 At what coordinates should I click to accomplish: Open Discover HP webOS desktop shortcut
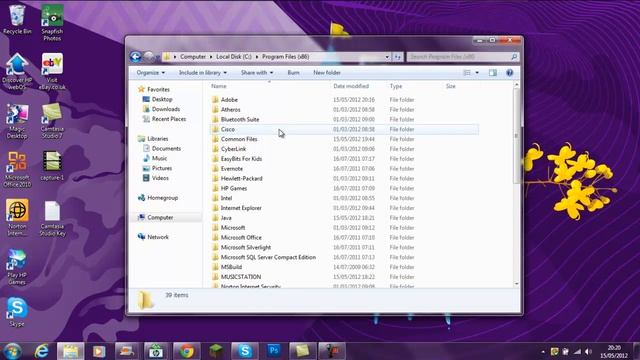17,71
